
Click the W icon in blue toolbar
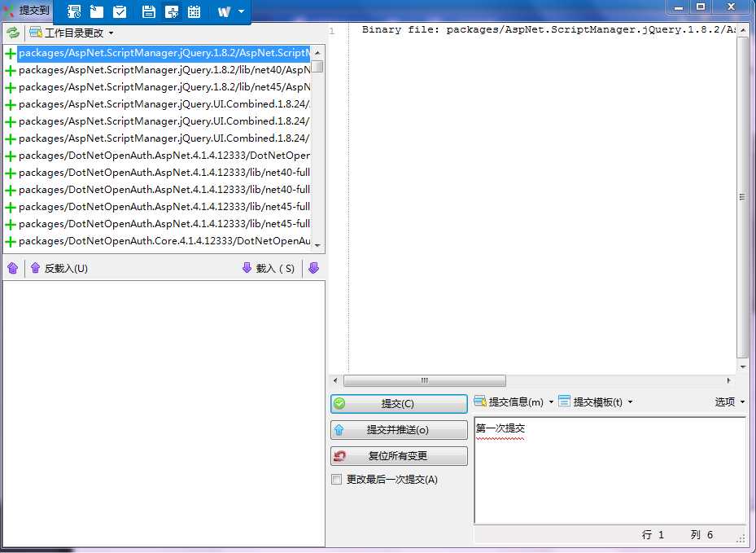[225, 11]
